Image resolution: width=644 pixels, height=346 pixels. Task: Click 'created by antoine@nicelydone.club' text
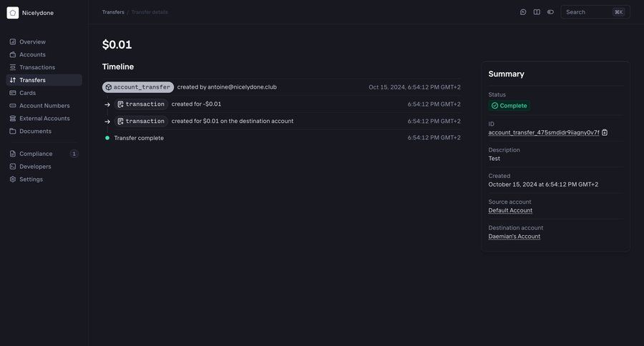point(227,87)
